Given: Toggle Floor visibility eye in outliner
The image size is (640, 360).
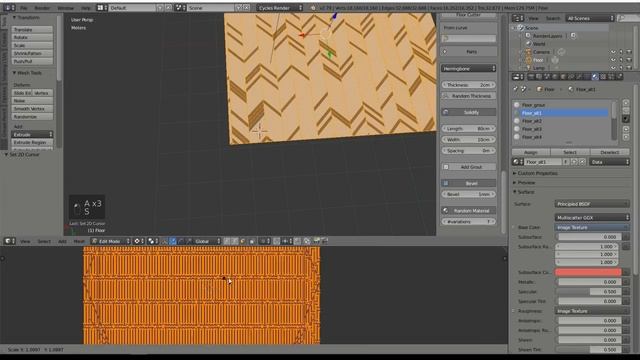Looking at the screenshot, I should (613, 60).
